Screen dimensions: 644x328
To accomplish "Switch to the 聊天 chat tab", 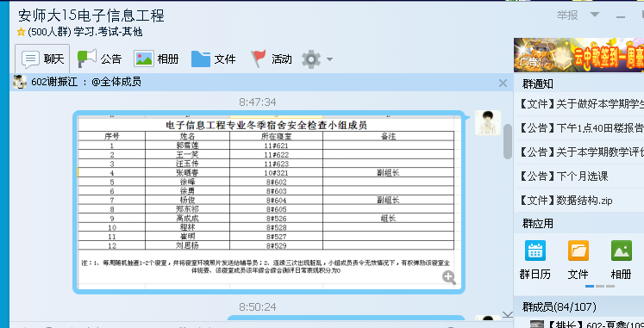I will click(43, 59).
